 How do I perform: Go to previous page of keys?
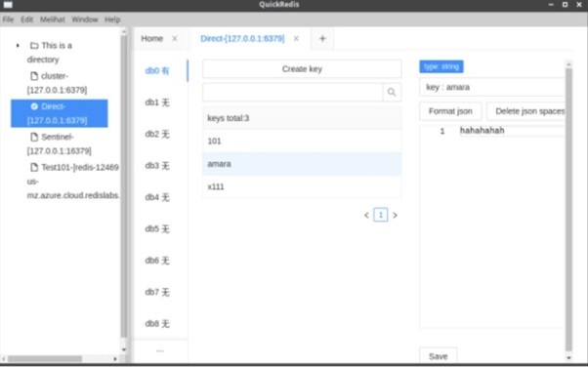coord(366,215)
